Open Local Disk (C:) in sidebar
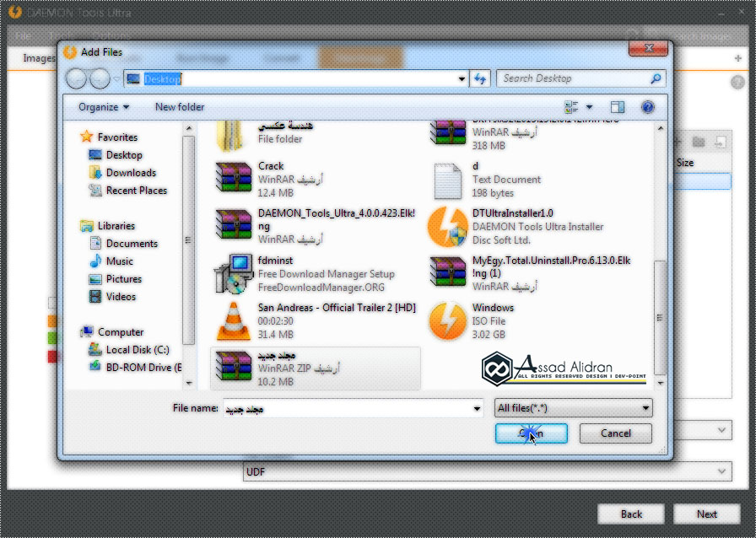This screenshot has width=756, height=538. pyautogui.click(x=129, y=350)
